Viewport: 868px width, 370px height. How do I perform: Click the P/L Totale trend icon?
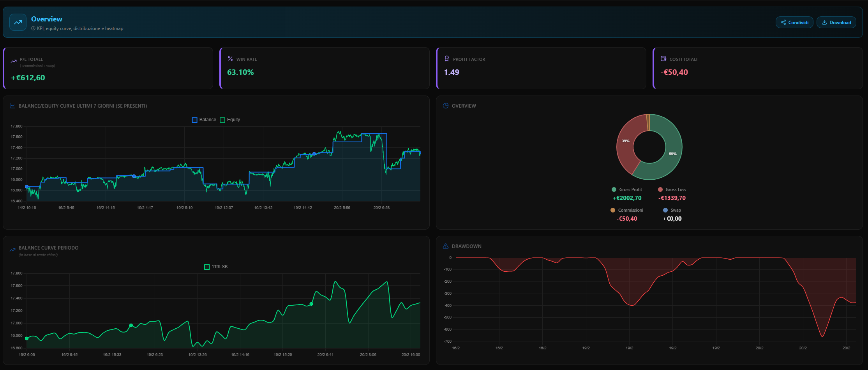tap(14, 61)
